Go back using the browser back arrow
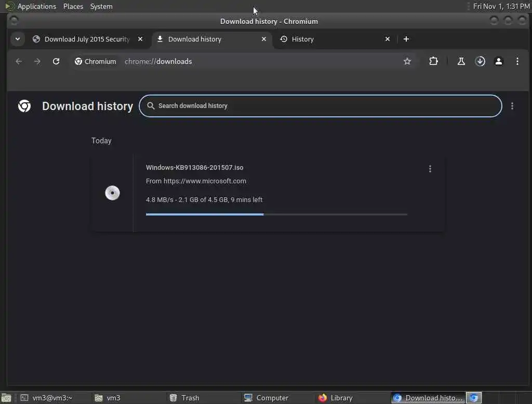 click(19, 61)
